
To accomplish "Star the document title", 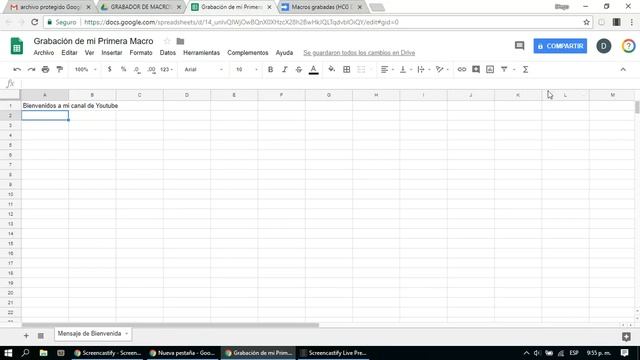I will [167, 41].
